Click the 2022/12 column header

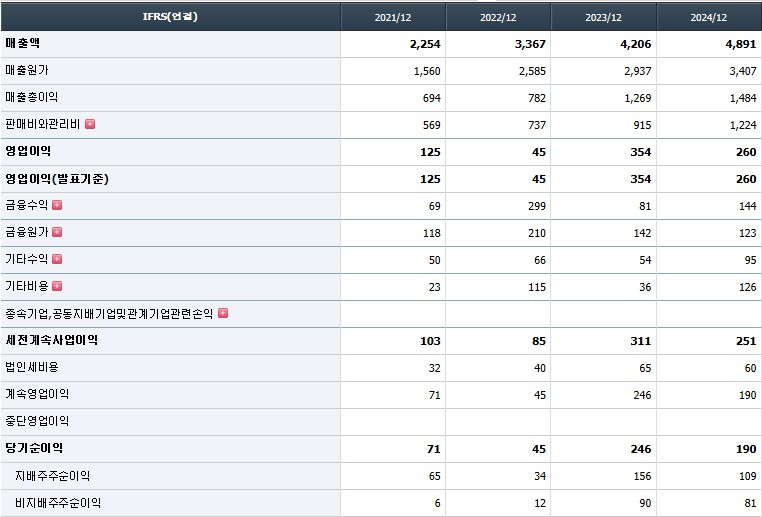coord(498,17)
